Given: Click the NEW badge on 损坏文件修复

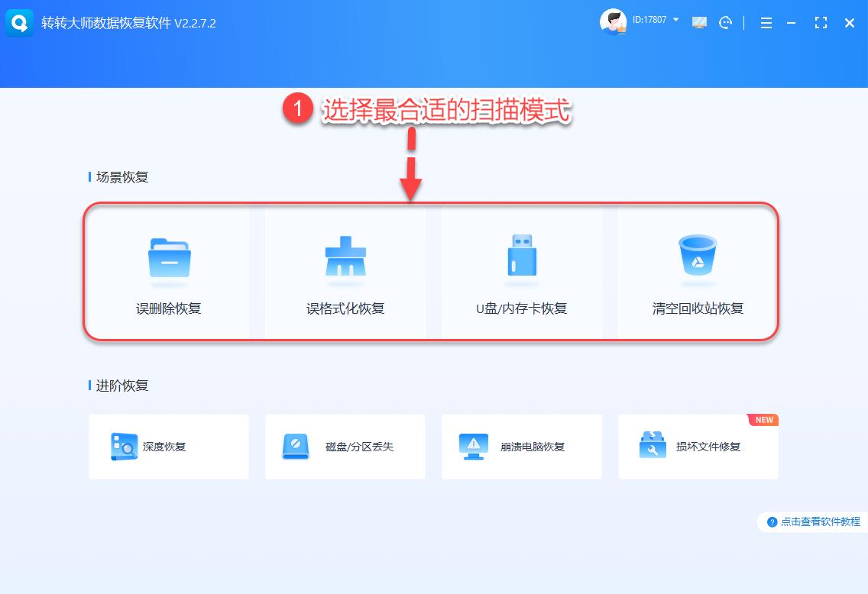Looking at the screenshot, I should point(764,420).
